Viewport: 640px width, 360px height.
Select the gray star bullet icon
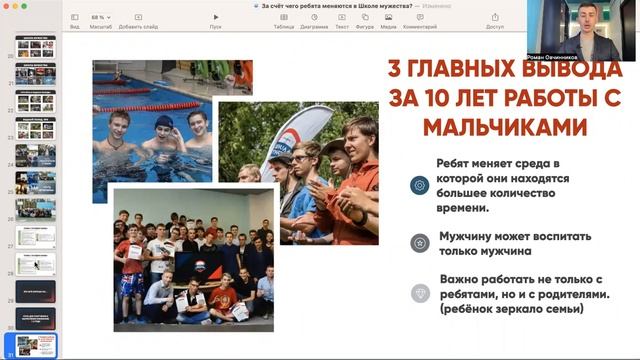click(x=420, y=243)
